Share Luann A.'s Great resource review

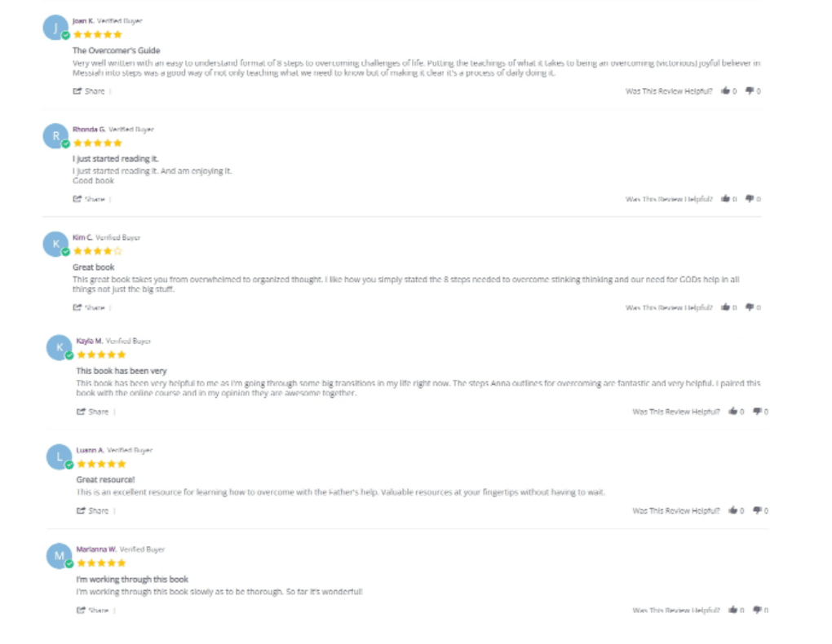[x=93, y=511]
